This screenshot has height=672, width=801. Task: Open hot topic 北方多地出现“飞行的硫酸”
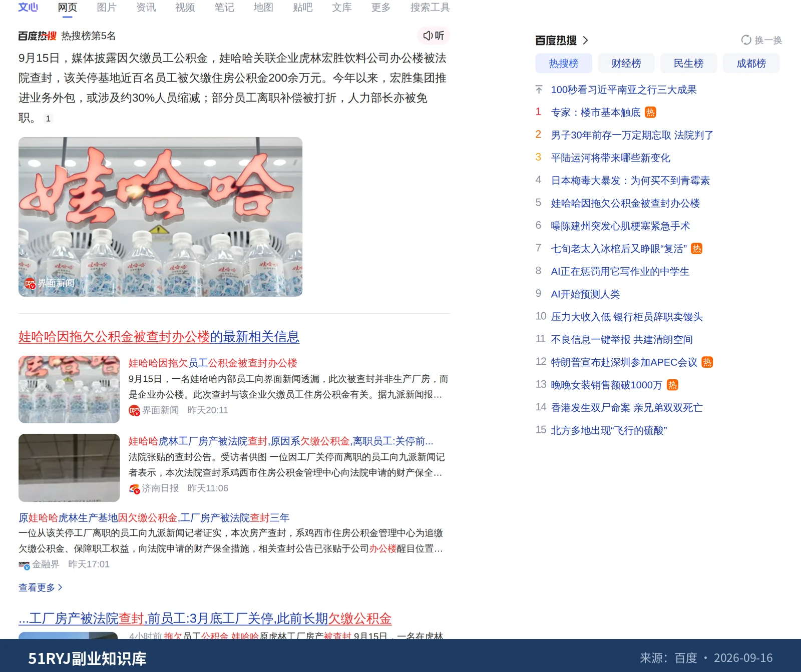[x=609, y=430]
